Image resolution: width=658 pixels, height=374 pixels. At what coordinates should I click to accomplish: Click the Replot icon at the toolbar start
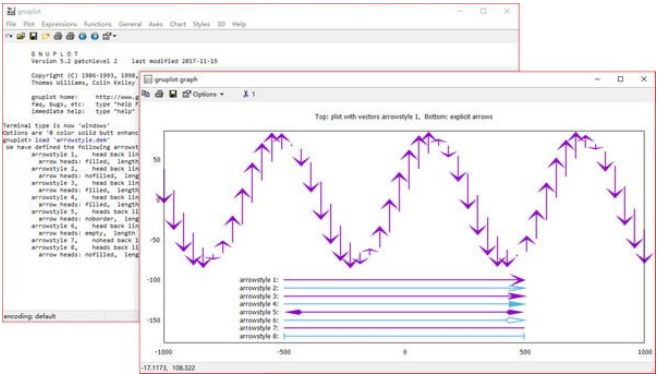pyautogui.click(x=8, y=37)
